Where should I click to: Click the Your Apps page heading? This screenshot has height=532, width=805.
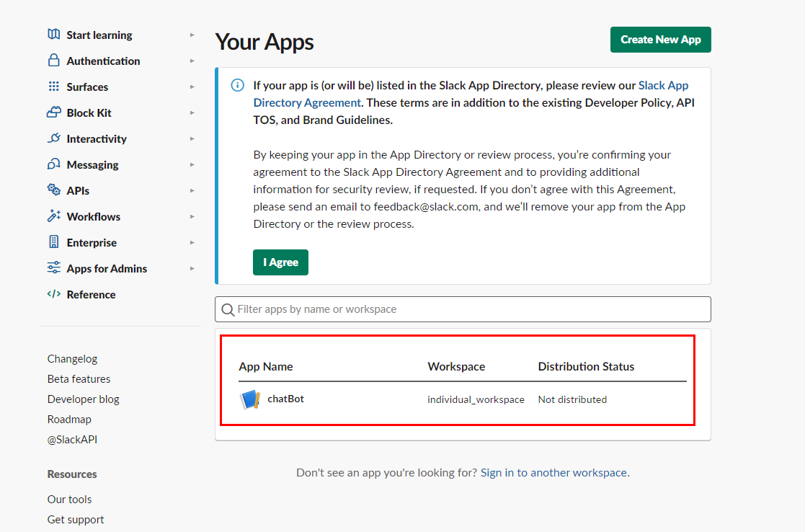264,42
